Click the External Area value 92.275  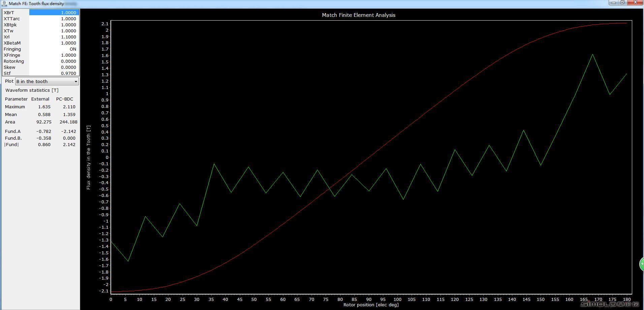[44, 122]
